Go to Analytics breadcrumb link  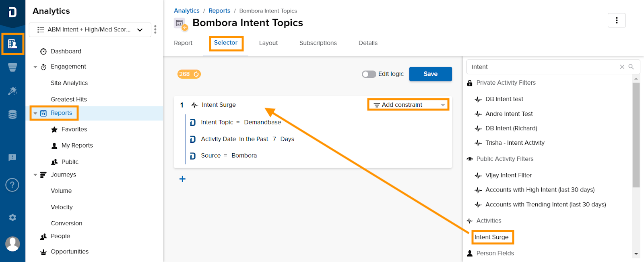pos(187,11)
